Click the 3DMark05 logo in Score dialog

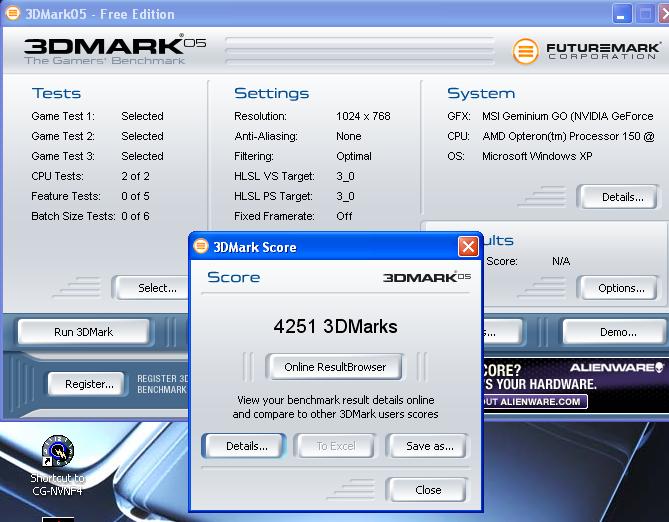(x=426, y=277)
